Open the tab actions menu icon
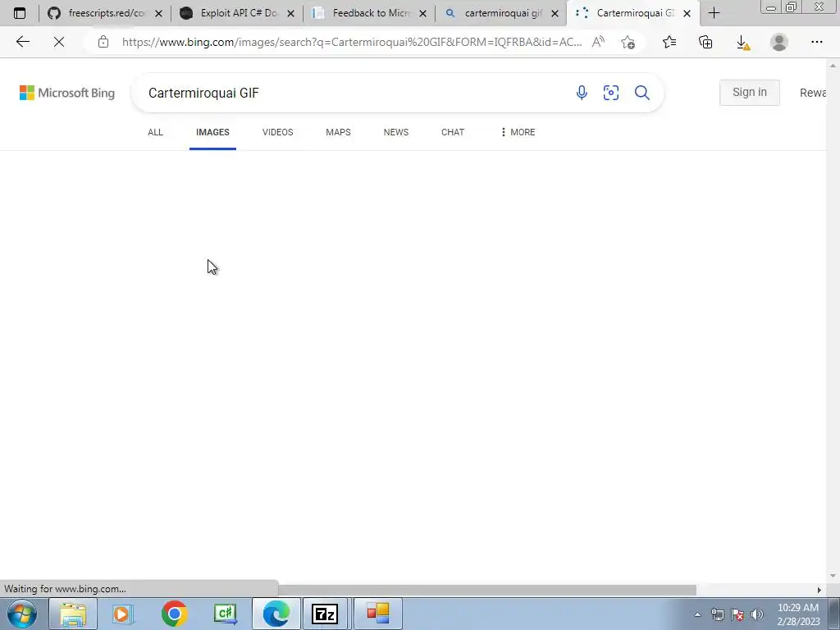The width and height of the screenshot is (840, 630). click(x=20, y=13)
